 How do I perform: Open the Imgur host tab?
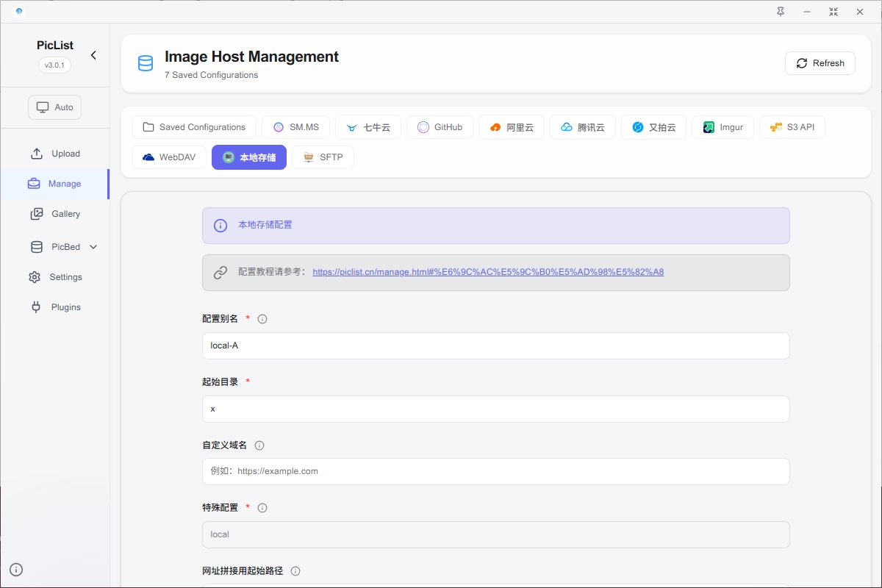pyautogui.click(x=723, y=127)
